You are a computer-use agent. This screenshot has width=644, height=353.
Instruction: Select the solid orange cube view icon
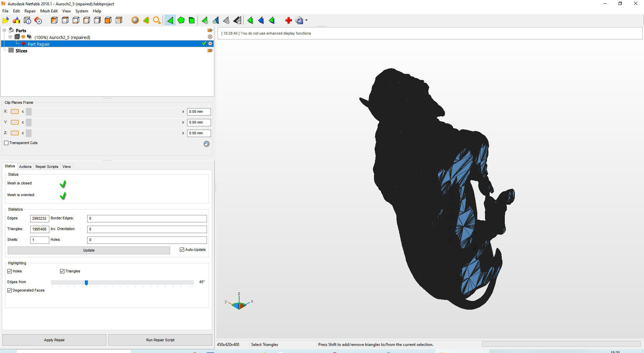pos(108,20)
